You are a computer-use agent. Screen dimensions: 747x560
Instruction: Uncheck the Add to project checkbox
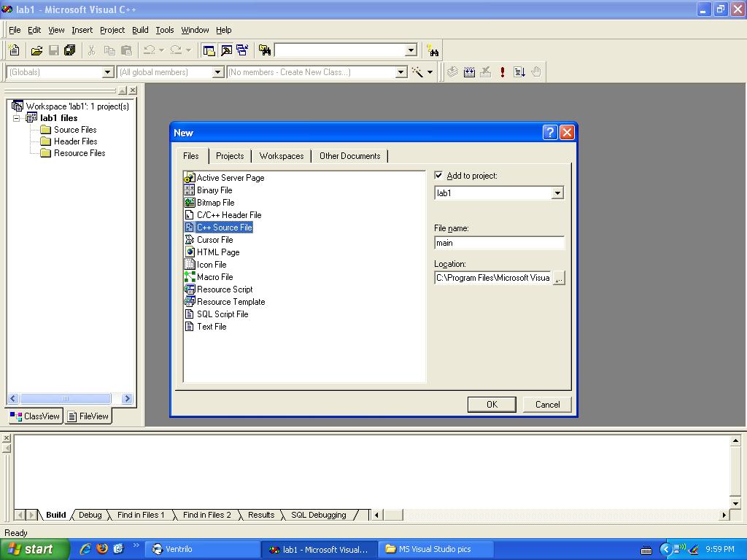(x=438, y=176)
